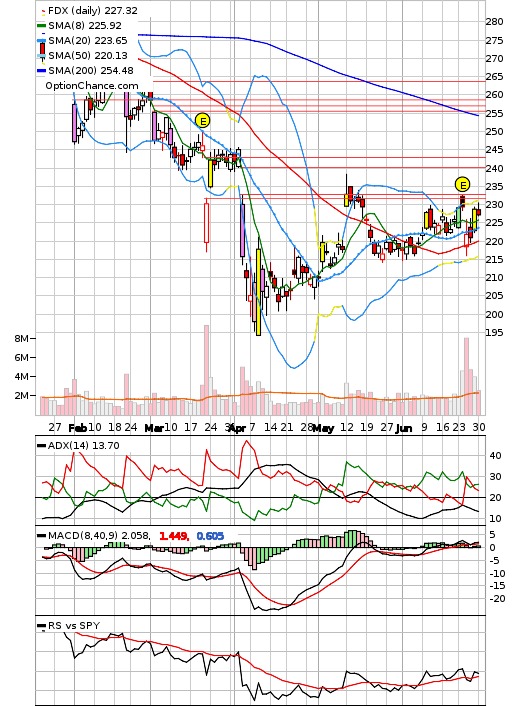
Task: Click the 'Feb' date axis label
Action: 78,428
